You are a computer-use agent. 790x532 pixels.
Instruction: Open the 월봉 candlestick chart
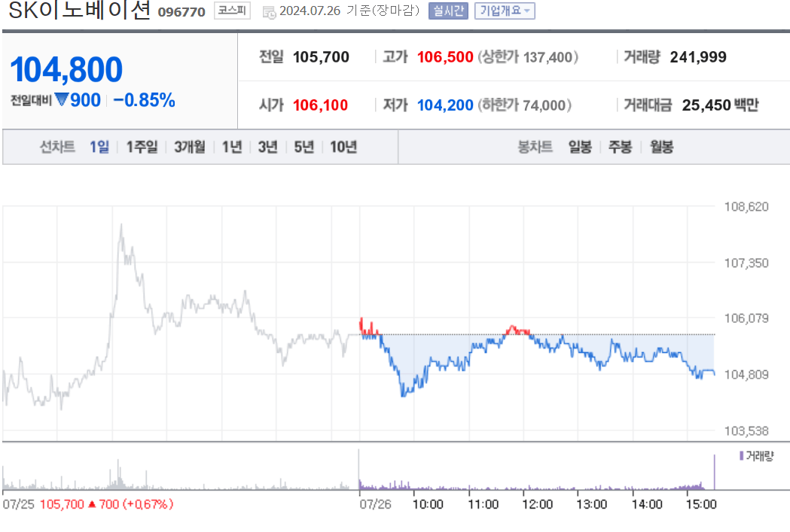coord(661,147)
